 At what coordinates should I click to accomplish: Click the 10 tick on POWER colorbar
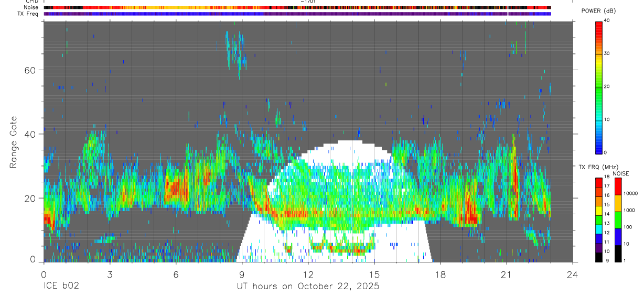tap(607, 119)
